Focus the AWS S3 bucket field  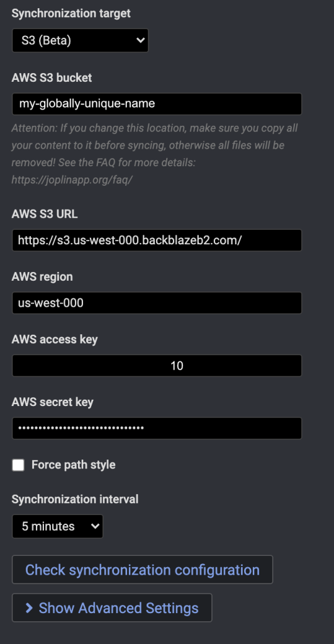(157, 104)
